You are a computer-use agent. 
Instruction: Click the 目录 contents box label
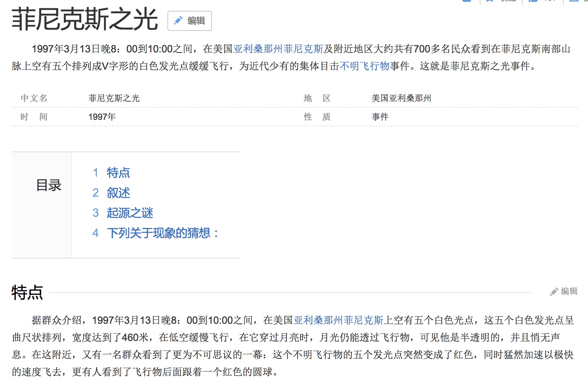tap(49, 185)
